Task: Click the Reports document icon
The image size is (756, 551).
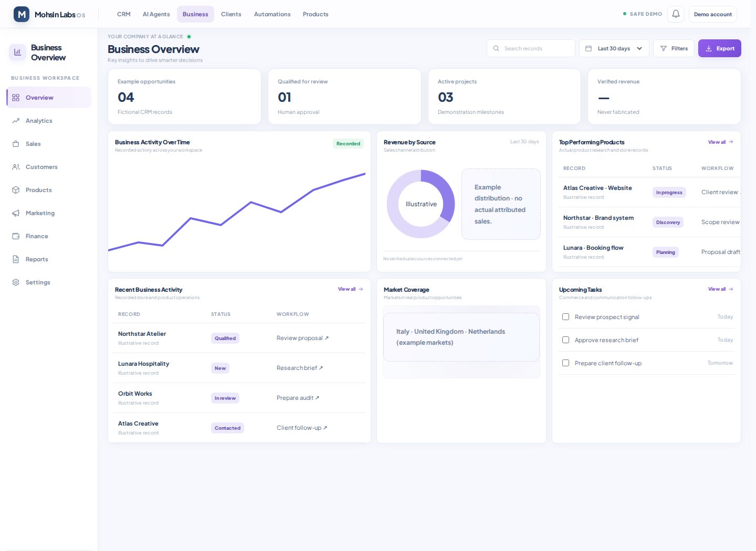Action: (16, 259)
